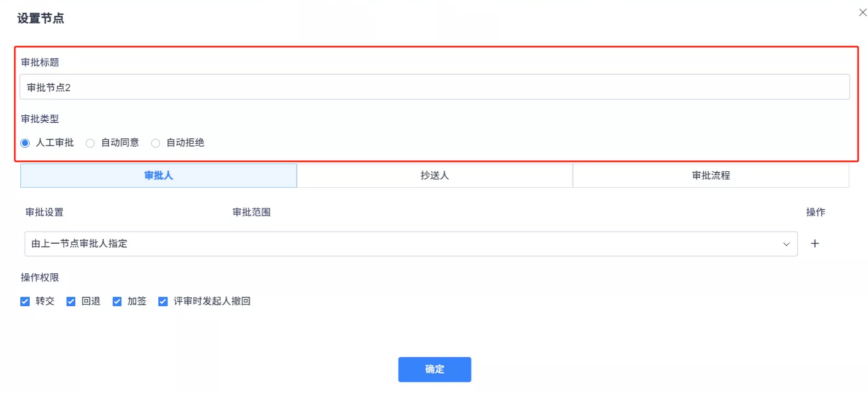Toggle the 回退 checkbox
Image resolution: width=868 pixels, height=394 pixels.
[x=71, y=301]
